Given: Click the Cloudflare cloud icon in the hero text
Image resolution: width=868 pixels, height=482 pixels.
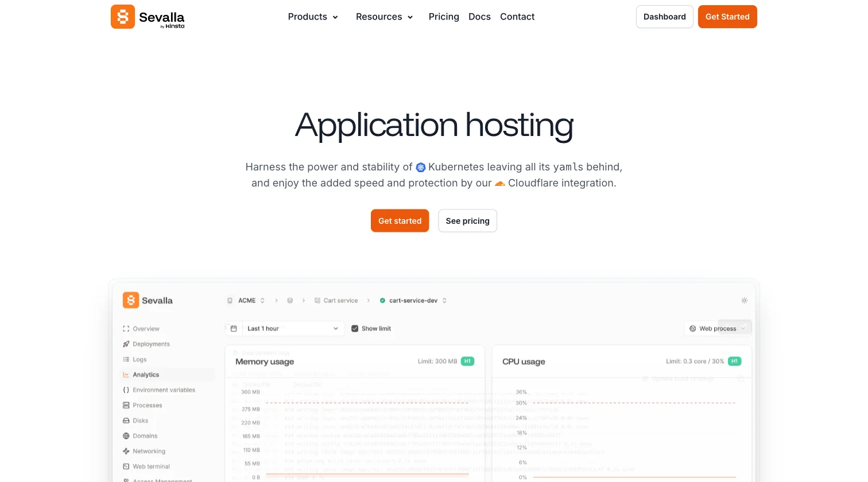Looking at the screenshot, I should pyautogui.click(x=500, y=184).
